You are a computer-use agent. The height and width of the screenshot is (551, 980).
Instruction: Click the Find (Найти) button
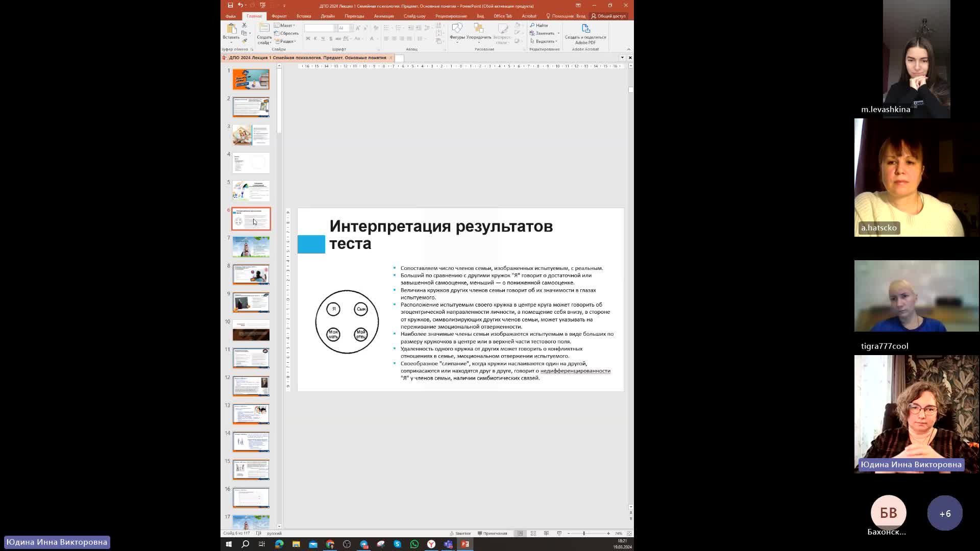click(x=539, y=25)
